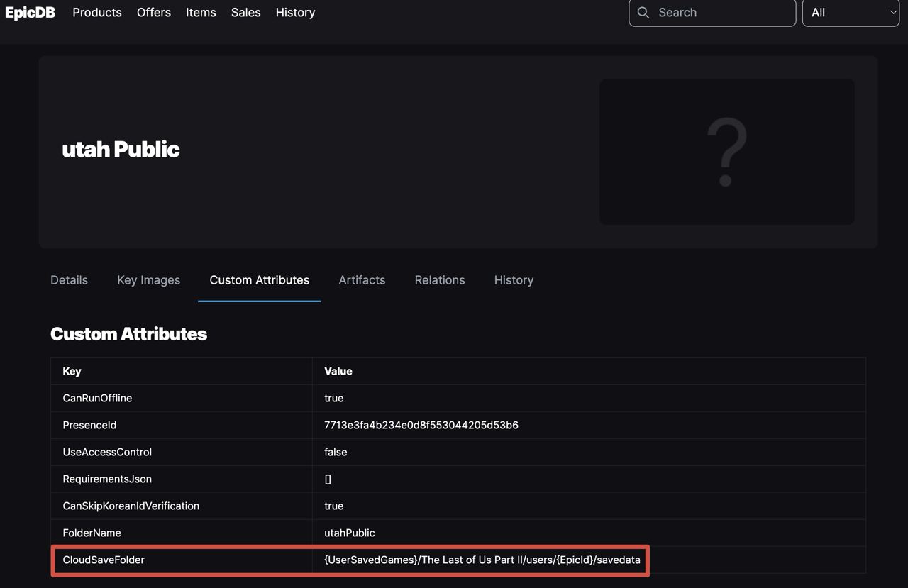The width and height of the screenshot is (908, 588).
Task: Type in the Search field
Action: pyautogui.click(x=720, y=12)
